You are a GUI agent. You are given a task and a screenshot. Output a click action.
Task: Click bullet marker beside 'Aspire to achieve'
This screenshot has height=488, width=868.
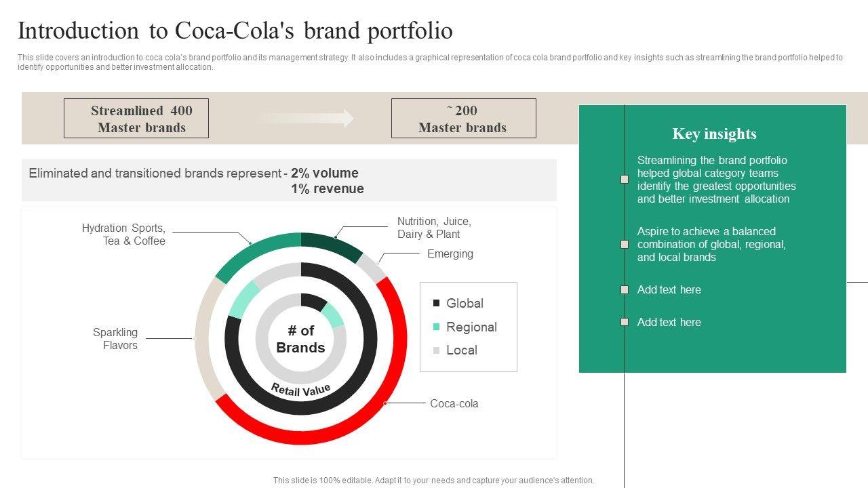(625, 244)
